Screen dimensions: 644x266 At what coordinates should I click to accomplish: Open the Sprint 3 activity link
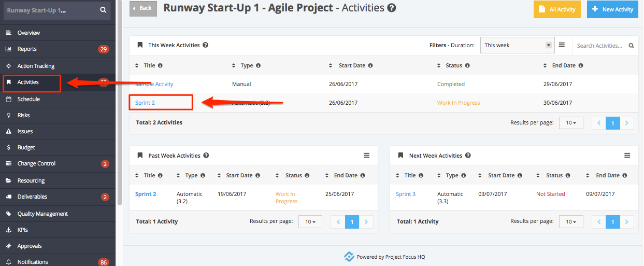tap(406, 194)
